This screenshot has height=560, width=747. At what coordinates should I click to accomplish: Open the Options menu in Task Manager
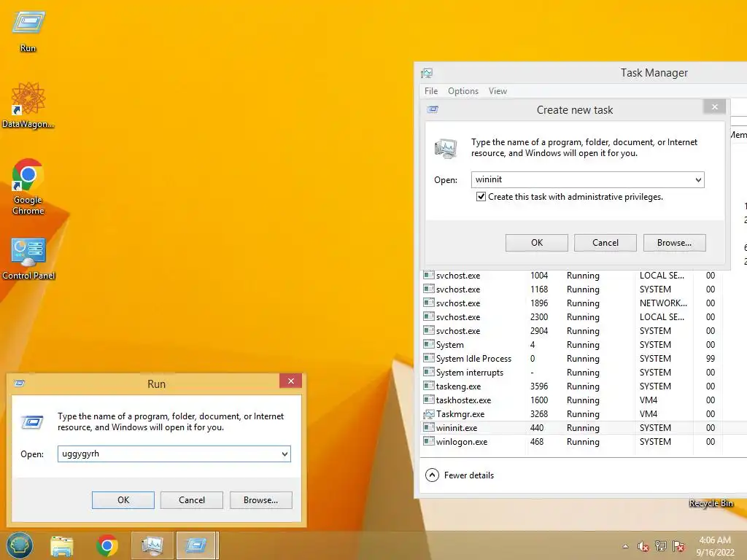(x=463, y=91)
